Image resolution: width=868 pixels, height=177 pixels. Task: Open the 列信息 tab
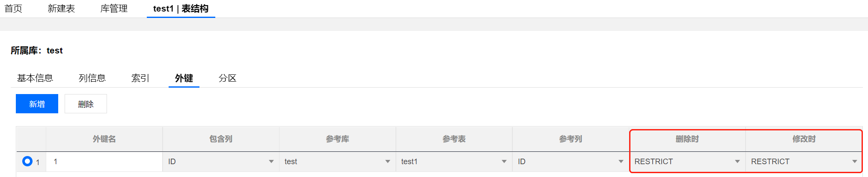pos(92,78)
